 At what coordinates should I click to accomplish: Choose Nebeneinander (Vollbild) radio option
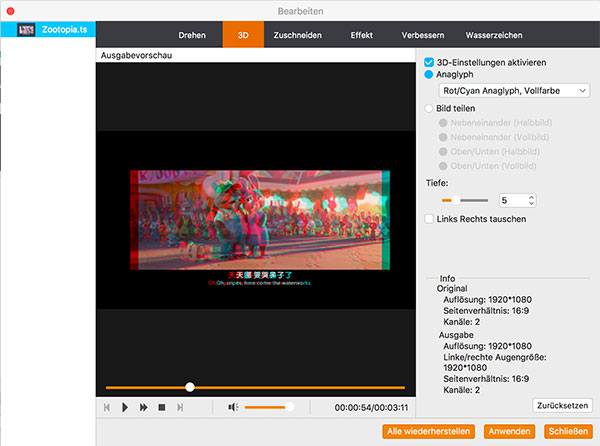coord(443,137)
